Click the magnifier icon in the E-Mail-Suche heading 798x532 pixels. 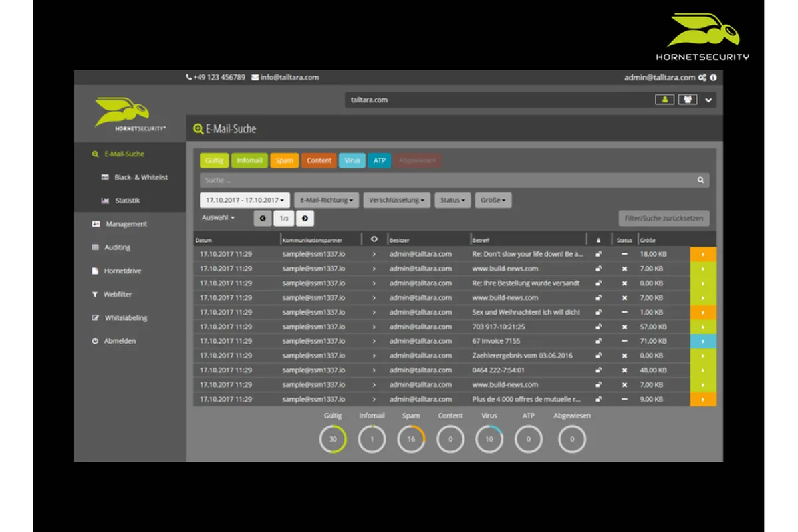(x=198, y=129)
